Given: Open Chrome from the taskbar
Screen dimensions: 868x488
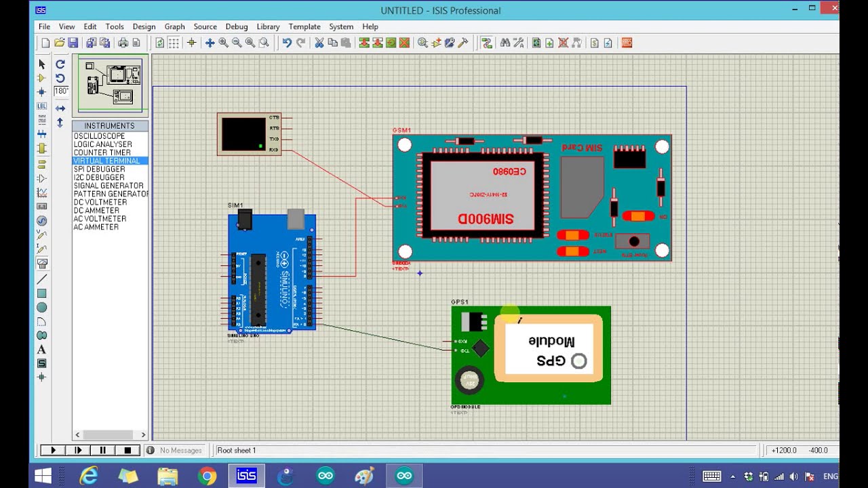Looking at the screenshot, I should click(x=208, y=476).
